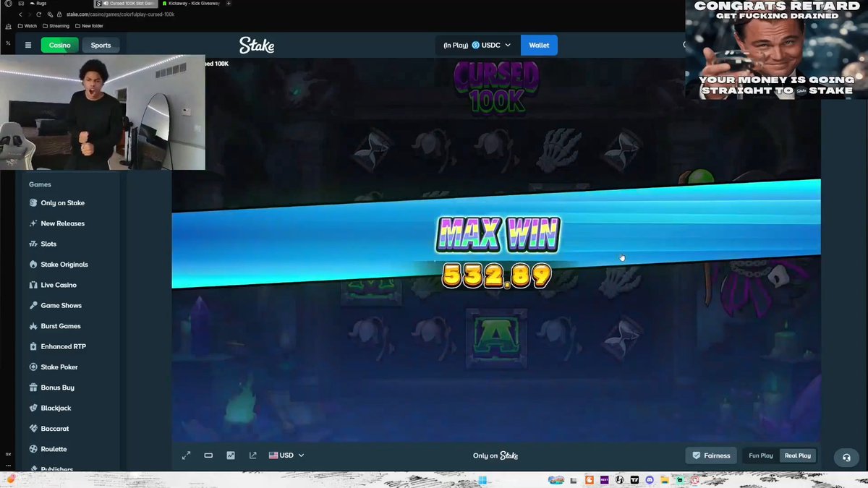Open Windows Start menu in taskbar
Screen dimensions: 868x488
coord(482,480)
